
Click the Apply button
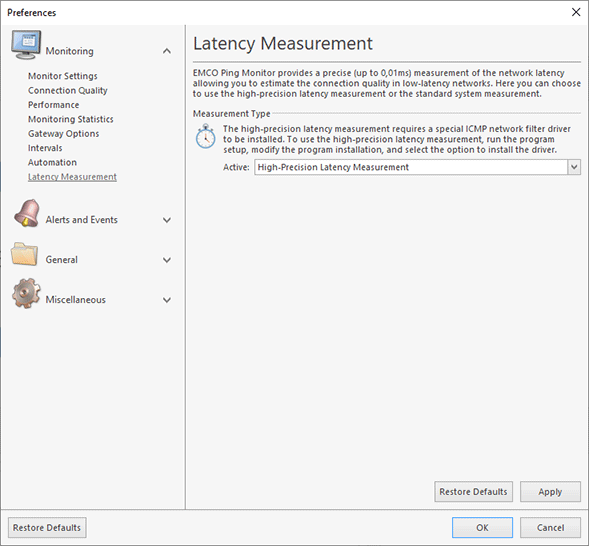pos(550,492)
